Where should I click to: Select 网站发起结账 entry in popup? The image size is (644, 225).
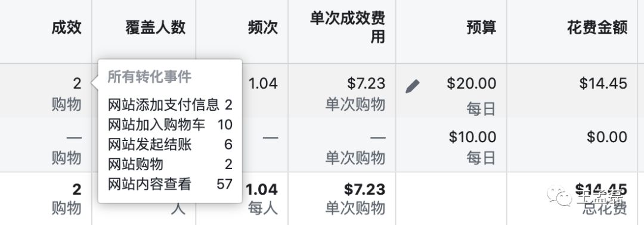(x=170, y=144)
